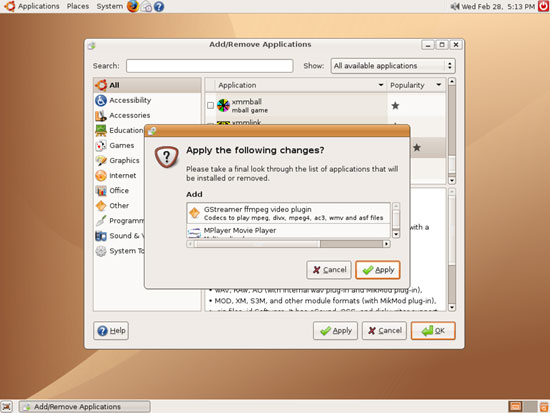The height and width of the screenshot is (413, 550).
Task: Open the Internet category icon
Action: (101, 175)
